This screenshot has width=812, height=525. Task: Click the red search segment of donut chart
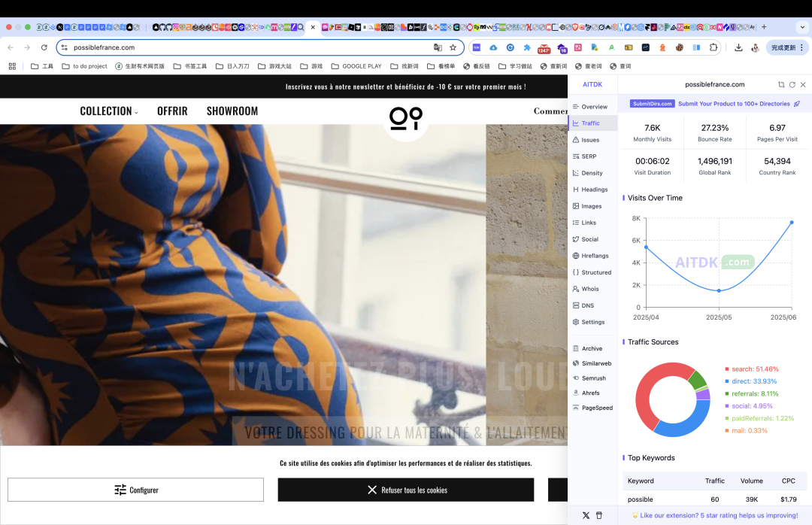click(644, 394)
